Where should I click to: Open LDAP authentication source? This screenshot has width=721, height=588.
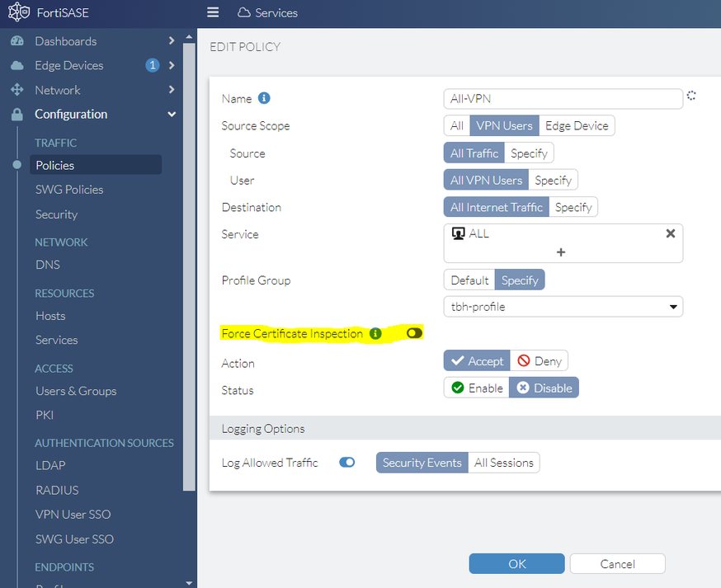[x=50, y=465]
